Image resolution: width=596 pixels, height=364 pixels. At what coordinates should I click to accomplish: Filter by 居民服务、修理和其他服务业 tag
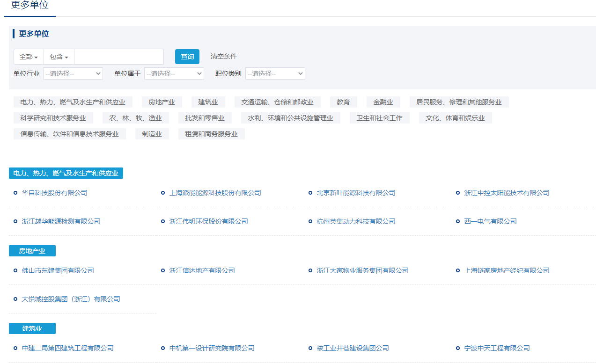pos(459,102)
